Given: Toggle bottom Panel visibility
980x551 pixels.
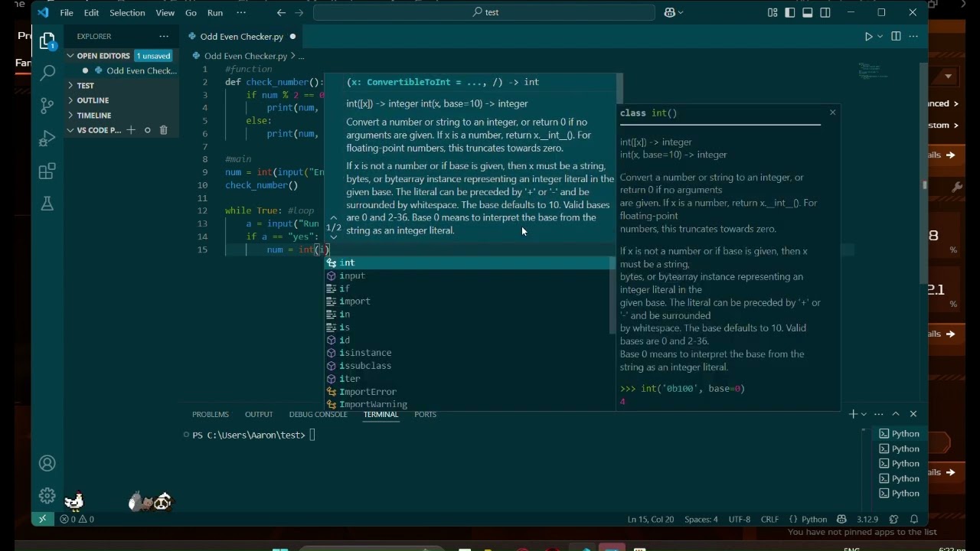Looking at the screenshot, I should click(808, 12).
